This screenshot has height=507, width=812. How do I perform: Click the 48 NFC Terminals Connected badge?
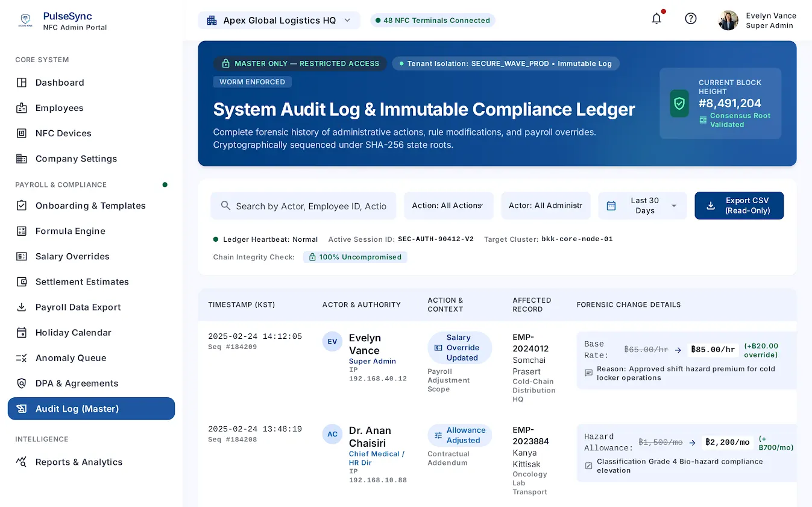click(x=432, y=20)
